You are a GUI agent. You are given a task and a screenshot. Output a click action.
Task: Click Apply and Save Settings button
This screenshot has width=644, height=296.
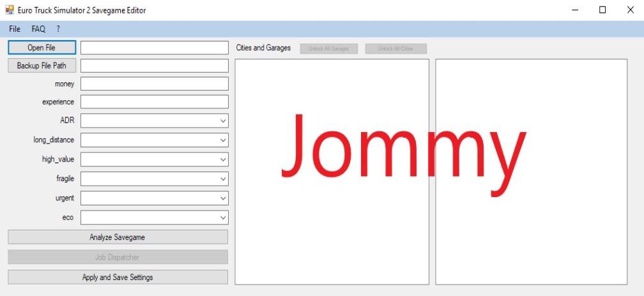pyautogui.click(x=118, y=277)
